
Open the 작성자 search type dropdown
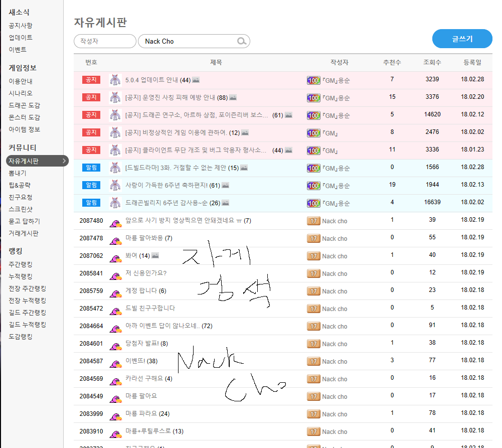point(105,41)
